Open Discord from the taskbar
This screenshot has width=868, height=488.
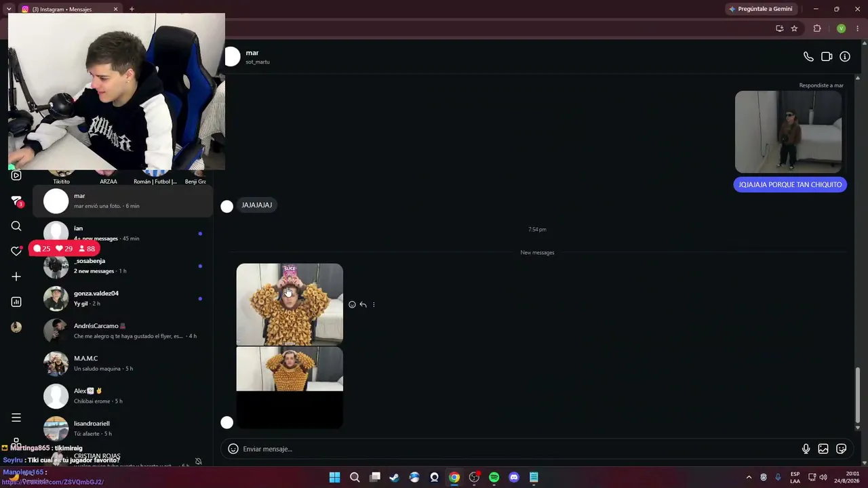click(x=514, y=477)
